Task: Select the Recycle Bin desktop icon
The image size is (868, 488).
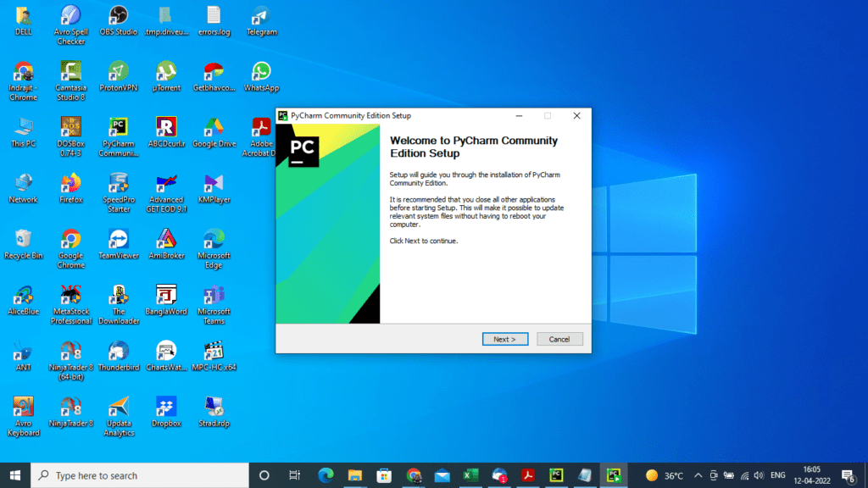Action: 23,245
